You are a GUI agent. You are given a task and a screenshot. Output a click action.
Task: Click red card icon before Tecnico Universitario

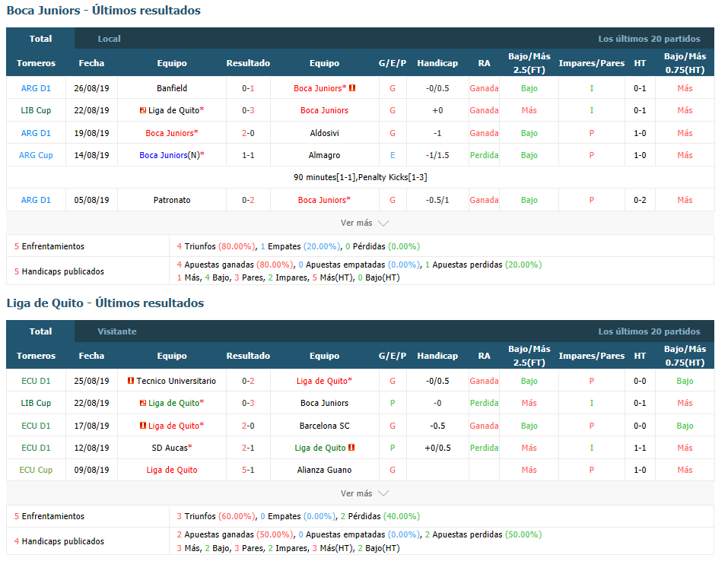click(131, 381)
